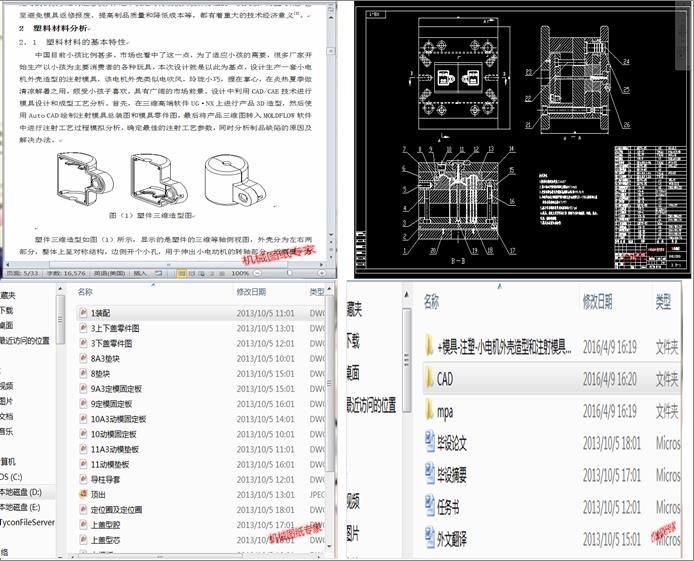Image resolution: width=694 pixels, height=561 pixels.
Task: Click the zoom out minus button in Word
Action: (x=257, y=273)
